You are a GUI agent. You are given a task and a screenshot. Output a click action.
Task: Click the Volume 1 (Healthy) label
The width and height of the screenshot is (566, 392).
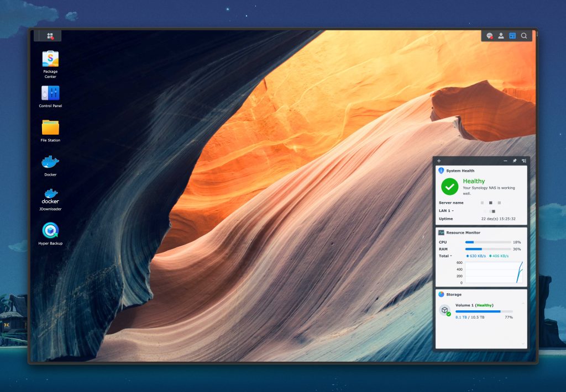pyautogui.click(x=474, y=305)
